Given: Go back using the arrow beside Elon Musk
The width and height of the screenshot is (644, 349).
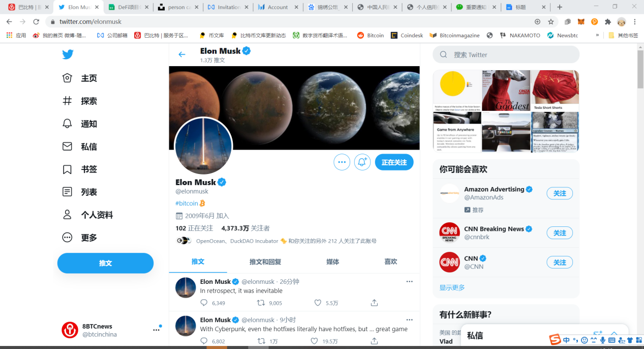Looking at the screenshot, I should 182,54.
